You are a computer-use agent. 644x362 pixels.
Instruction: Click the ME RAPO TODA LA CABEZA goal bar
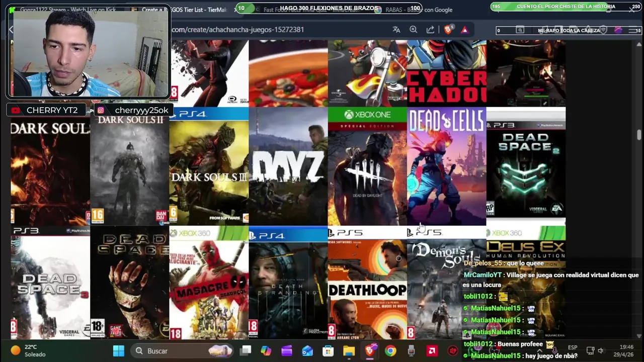click(x=569, y=31)
